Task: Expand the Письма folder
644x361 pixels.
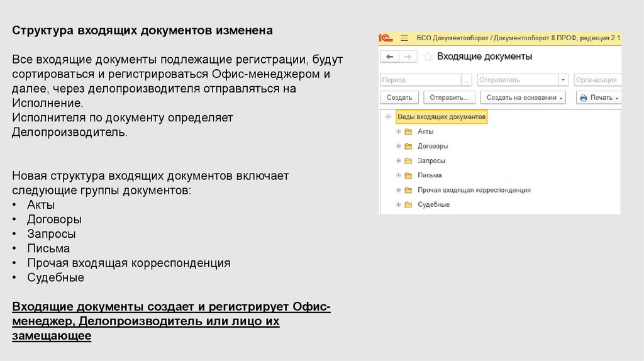Action: coord(398,175)
